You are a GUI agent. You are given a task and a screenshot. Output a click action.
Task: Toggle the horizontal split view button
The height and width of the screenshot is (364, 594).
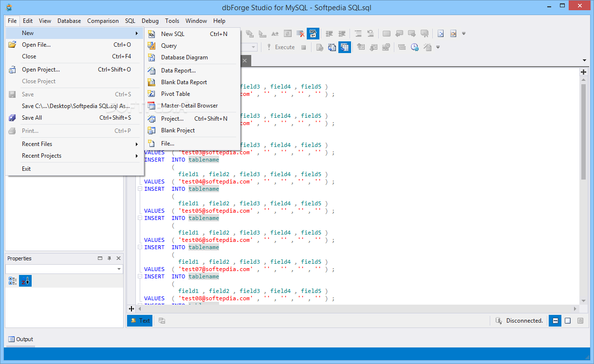pyautogui.click(x=555, y=321)
